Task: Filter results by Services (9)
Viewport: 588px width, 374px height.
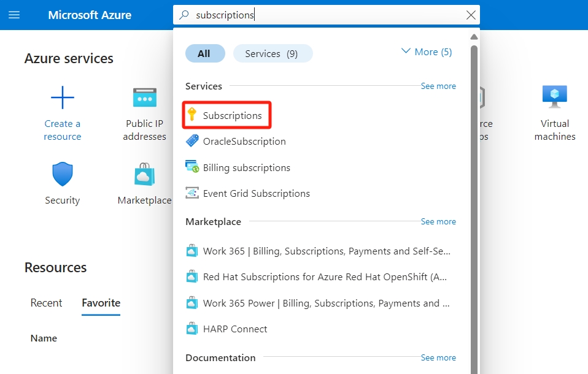Action: tap(272, 54)
